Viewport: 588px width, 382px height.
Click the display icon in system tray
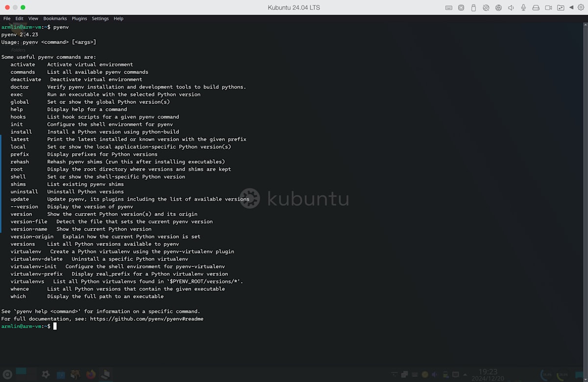pos(455,374)
